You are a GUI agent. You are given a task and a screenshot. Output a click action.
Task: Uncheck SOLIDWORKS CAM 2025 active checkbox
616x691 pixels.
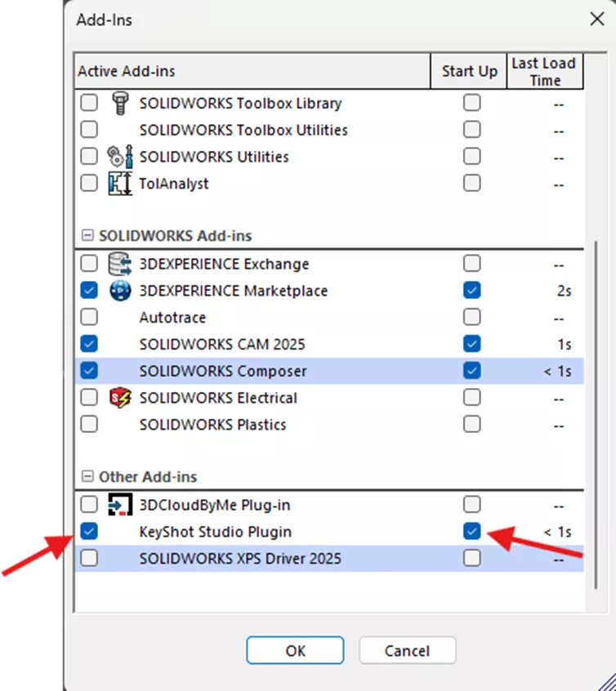89,344
